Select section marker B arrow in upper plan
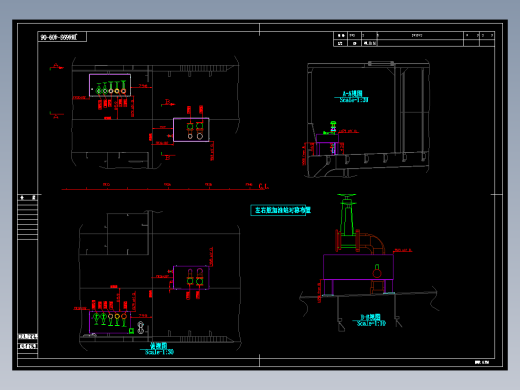The width and height of the screenshot is (520, 390). [x=168, y=103]
